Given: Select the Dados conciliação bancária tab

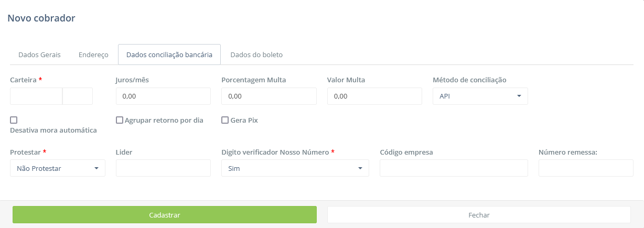Looking at the screenshot, I should tap(169, 55).
